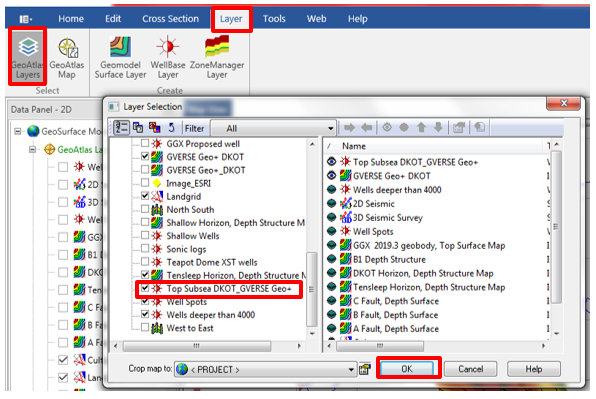Select the Layer ribbon tab
The height and width of the screenshot is (399, 596).
[231, 19]
